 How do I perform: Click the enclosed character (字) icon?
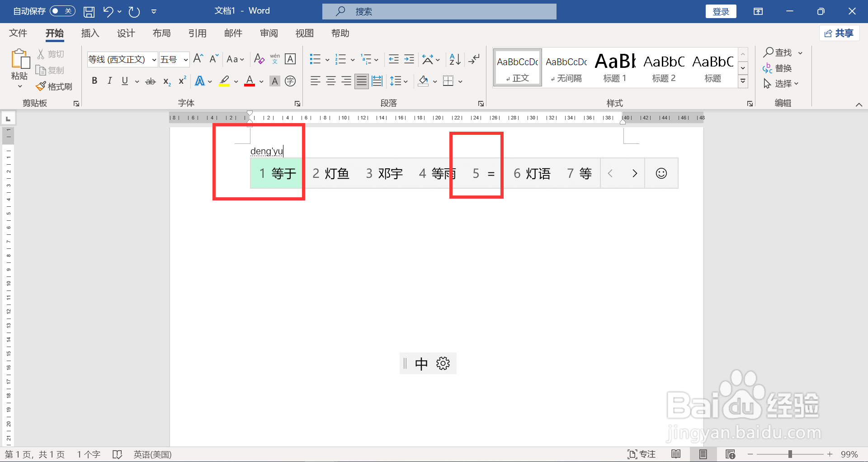click(x=290, y=81)
